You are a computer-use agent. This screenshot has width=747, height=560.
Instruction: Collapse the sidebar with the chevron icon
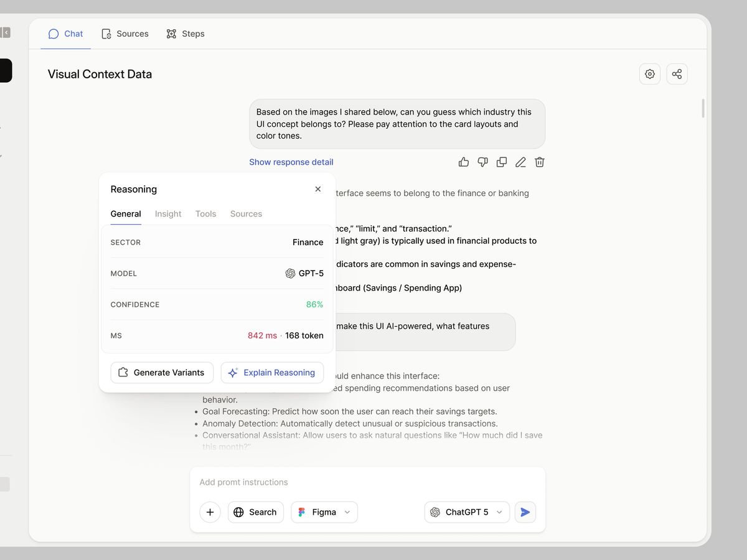point(6,32)
